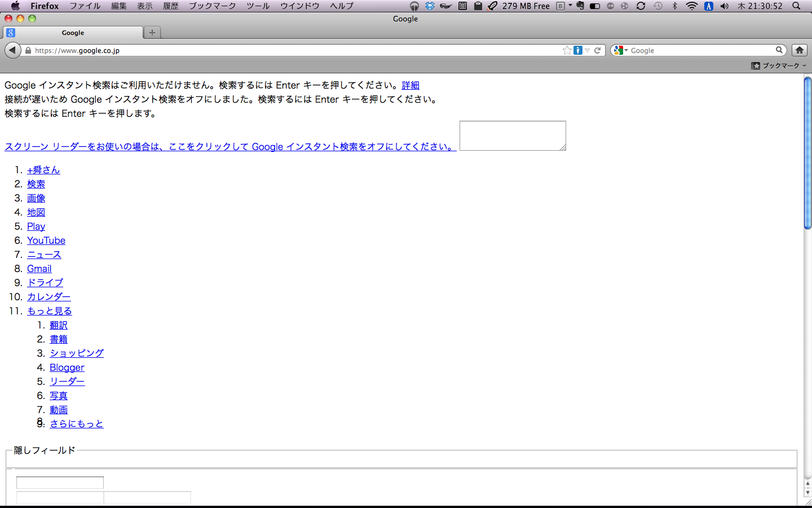
Task: Open the URL history dropdown arrow
Action: (x=587, y=50)
